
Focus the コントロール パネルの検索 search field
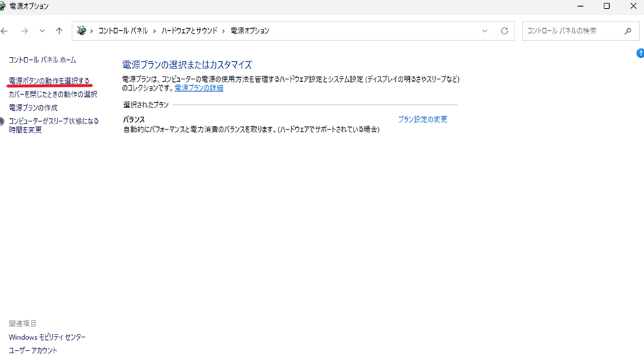click(x=570, y=31)
